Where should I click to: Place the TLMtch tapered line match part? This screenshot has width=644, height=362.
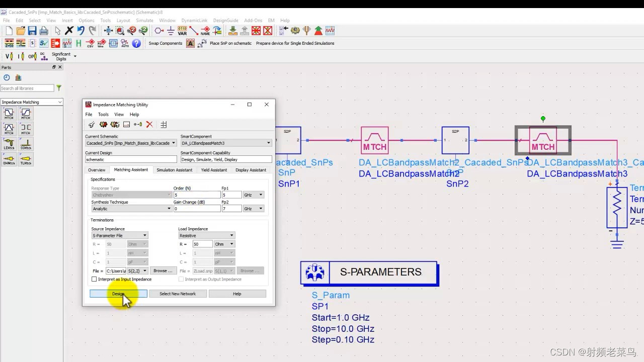click(25, 159)
